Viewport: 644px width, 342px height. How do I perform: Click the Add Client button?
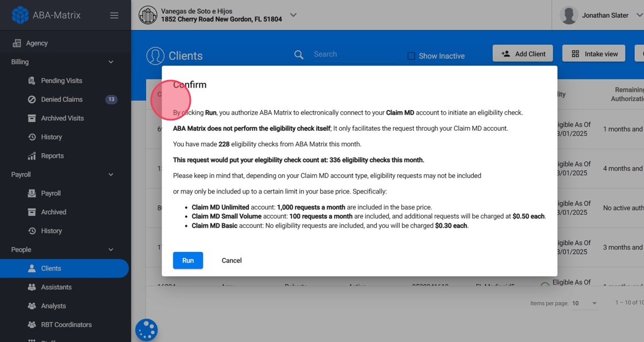coord(523,54)
